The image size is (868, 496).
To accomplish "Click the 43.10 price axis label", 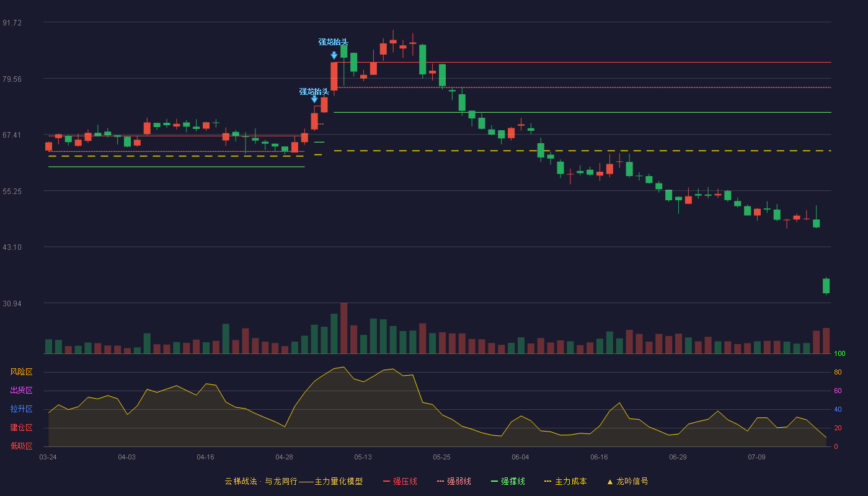I will 12,247.
